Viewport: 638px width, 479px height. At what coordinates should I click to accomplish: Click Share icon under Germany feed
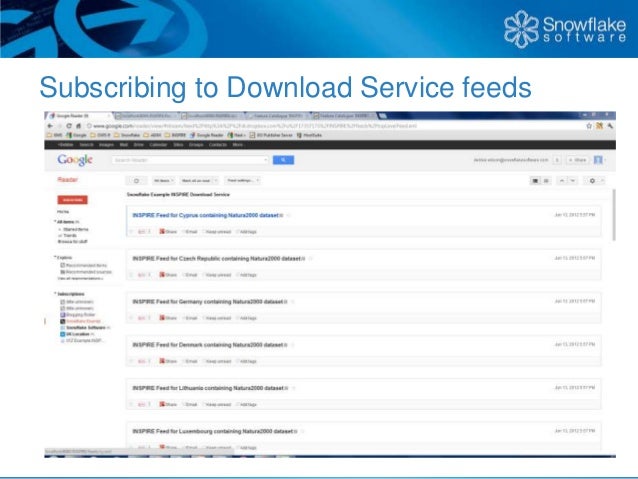162,318
